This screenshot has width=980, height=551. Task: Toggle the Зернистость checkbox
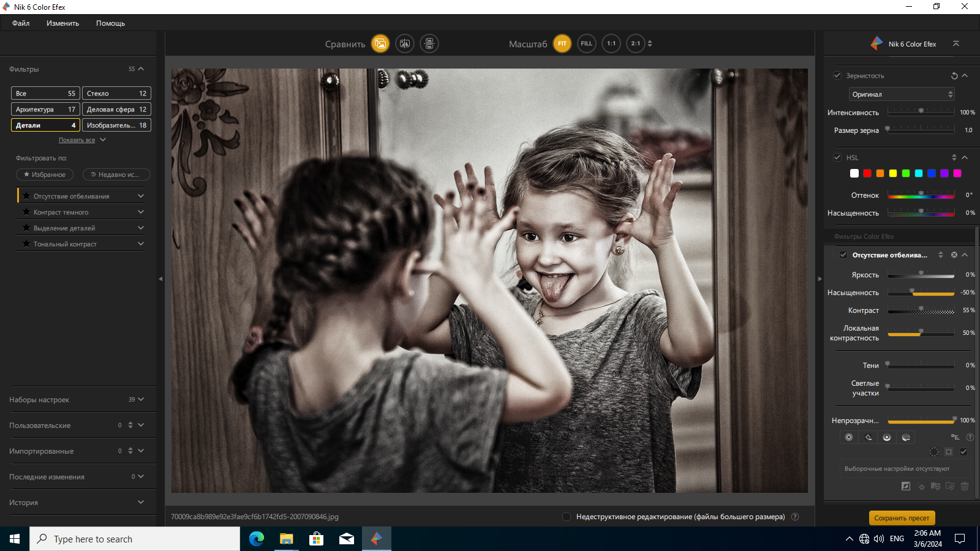(837, 75)
